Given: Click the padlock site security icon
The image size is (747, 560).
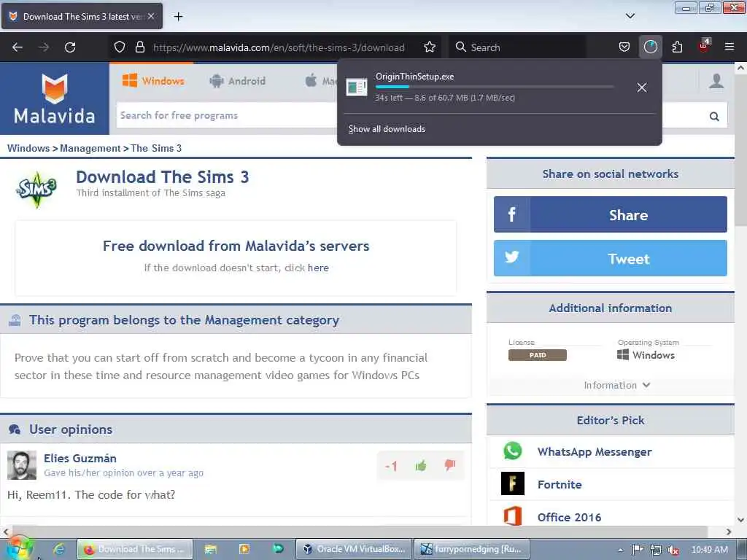Looking at the screenshot, I should click(x=139, y=47).
